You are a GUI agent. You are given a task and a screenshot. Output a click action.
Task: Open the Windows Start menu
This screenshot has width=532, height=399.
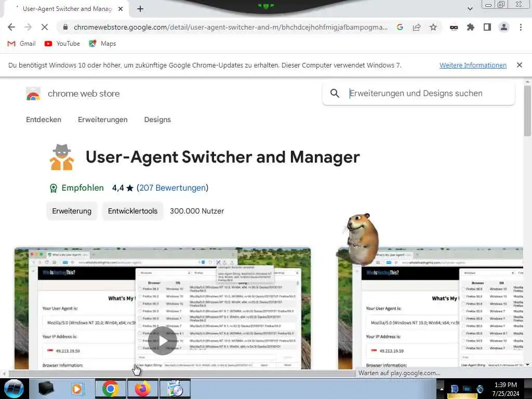[x=14, y=389]
